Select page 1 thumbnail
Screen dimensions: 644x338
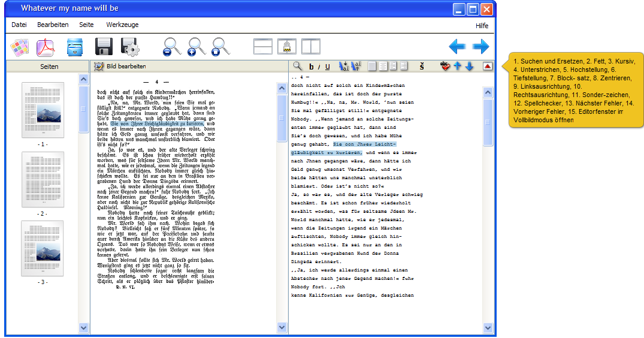(x=43, y=110)
